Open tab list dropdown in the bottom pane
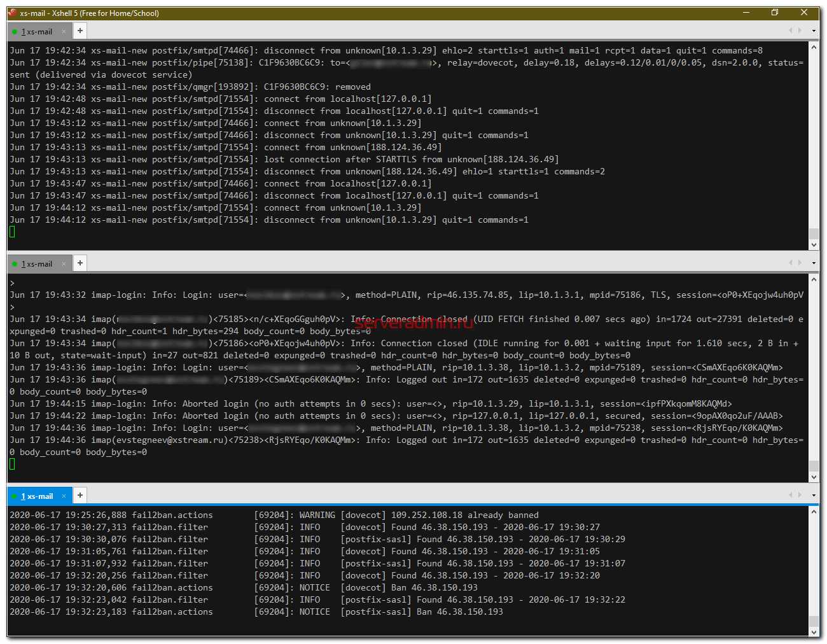This screenshot has width=827, height=644. tap(814, 495)
